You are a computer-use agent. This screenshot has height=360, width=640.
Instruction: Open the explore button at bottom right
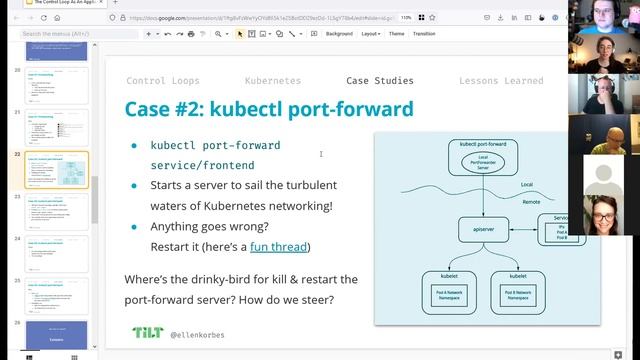click(618, 355)
